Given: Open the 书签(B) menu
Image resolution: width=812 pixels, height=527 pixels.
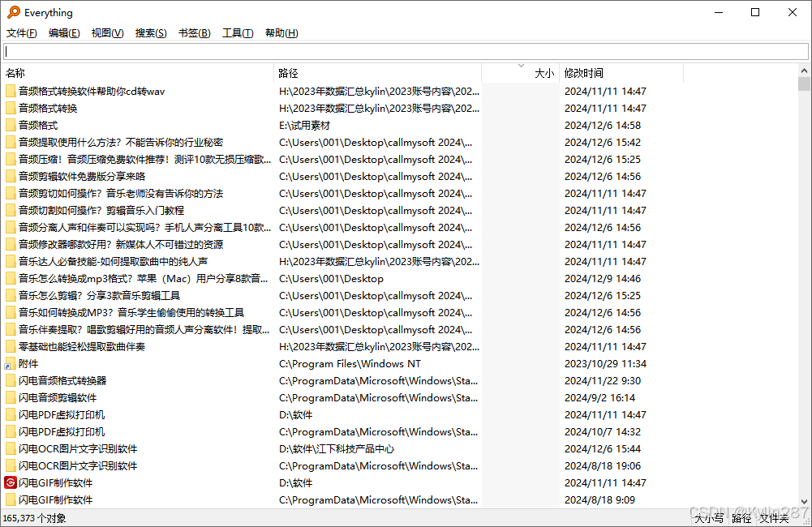Looking at the screenshot, I should click(x=195, y=33).
